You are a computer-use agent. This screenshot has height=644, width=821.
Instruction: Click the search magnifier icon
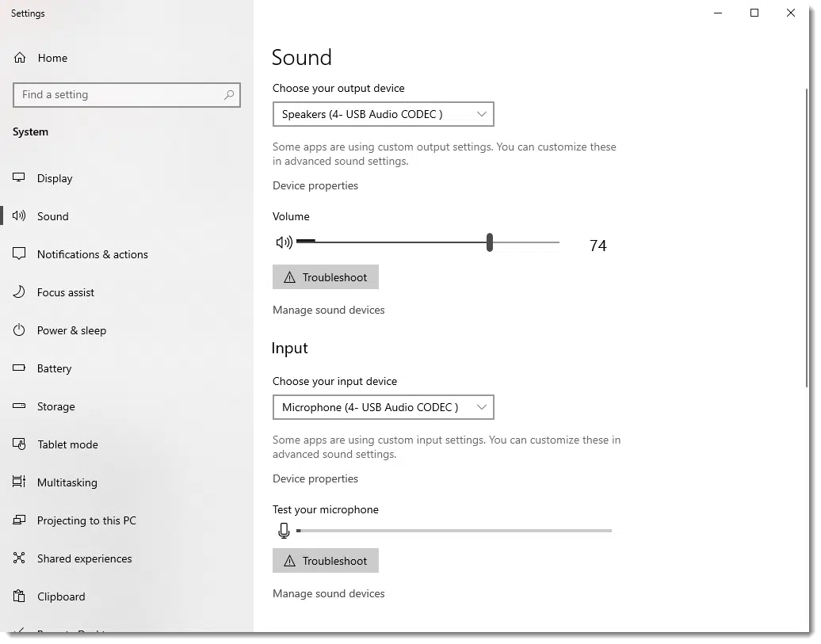coord(229,95)
